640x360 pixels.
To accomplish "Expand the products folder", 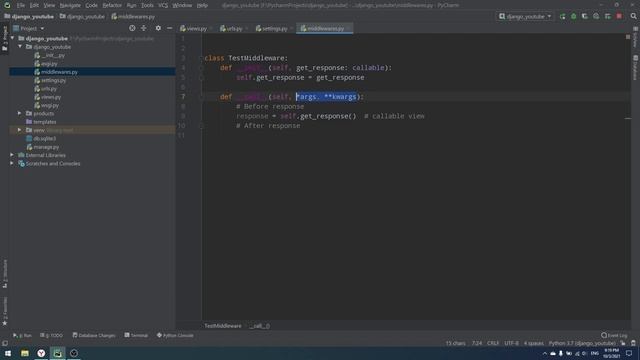I will click(x=20, y=113).
